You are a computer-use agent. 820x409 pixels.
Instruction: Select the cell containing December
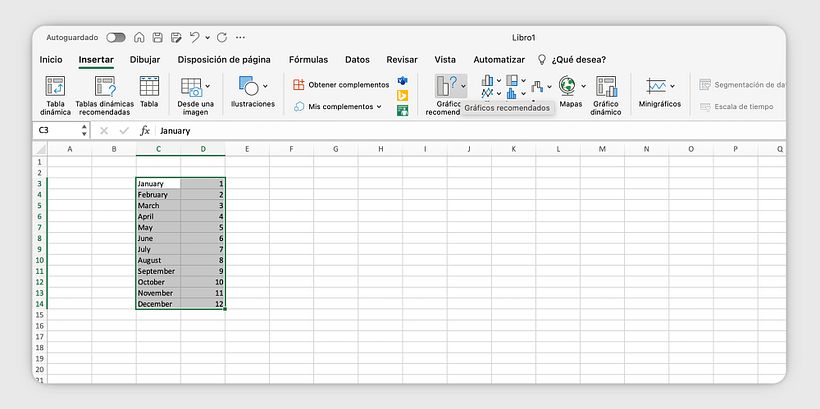click(158, 304)
